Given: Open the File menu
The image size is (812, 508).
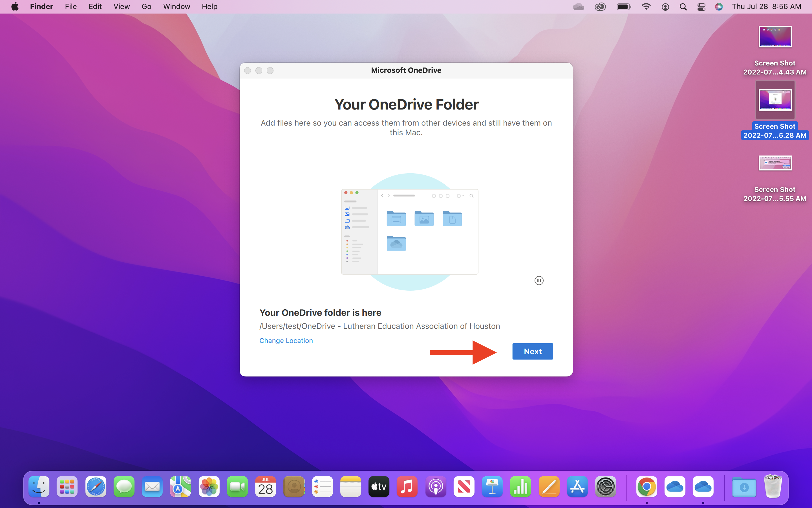Looking at the screenshot, I should click(x=71, y=6).
